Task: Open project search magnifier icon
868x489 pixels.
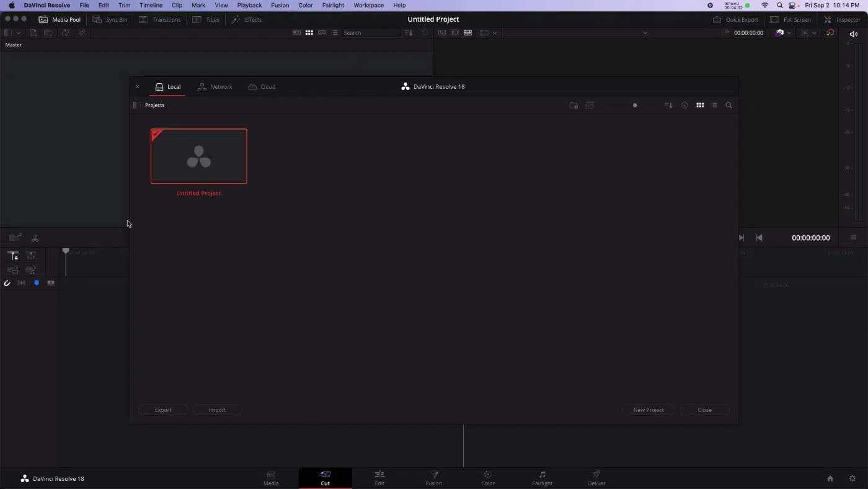Action: coord(728,105)
